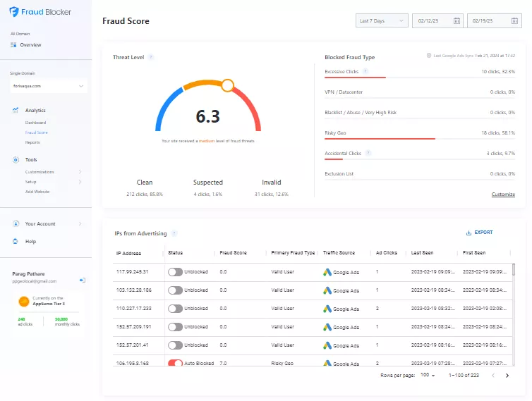Click the Your Account user icon
Image resolution: width=532 pixels, height=401 pixels.
pos(16,223)
